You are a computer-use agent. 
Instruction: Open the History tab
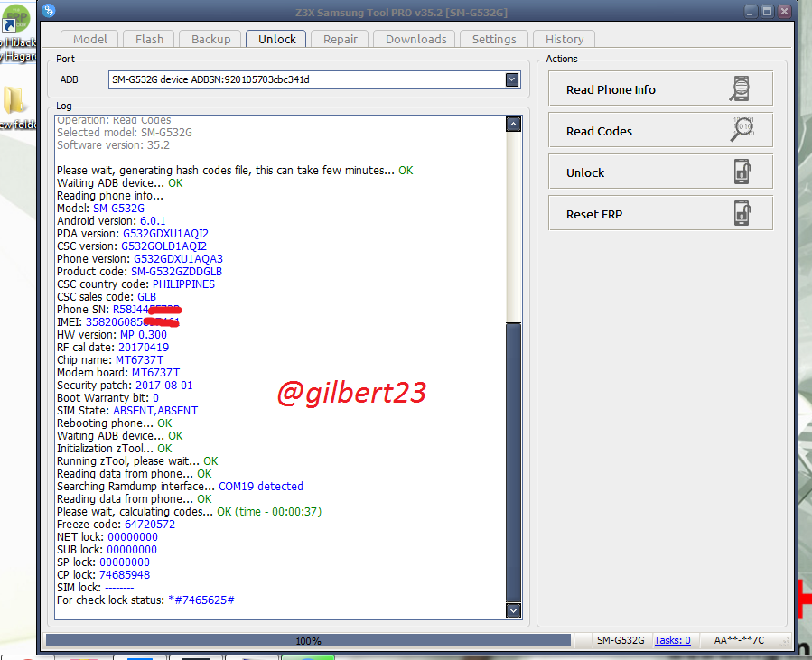coord(564,40)
